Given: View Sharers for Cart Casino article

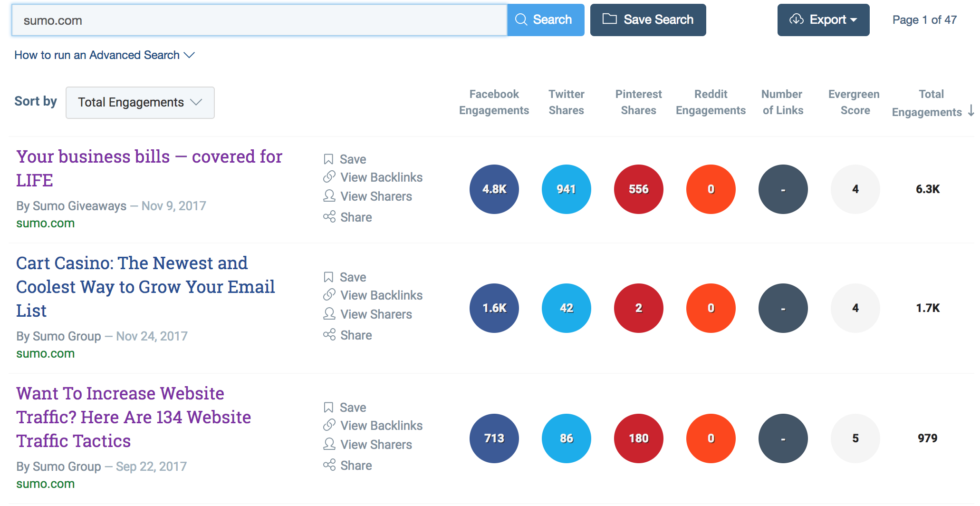Looking at the screenshot, I should (x=367, y=314).
